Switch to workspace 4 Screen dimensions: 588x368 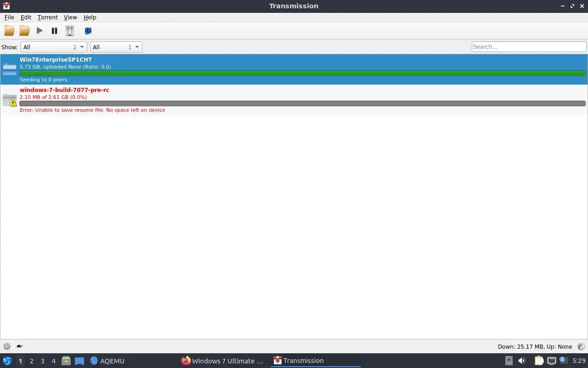coord(53,361)
